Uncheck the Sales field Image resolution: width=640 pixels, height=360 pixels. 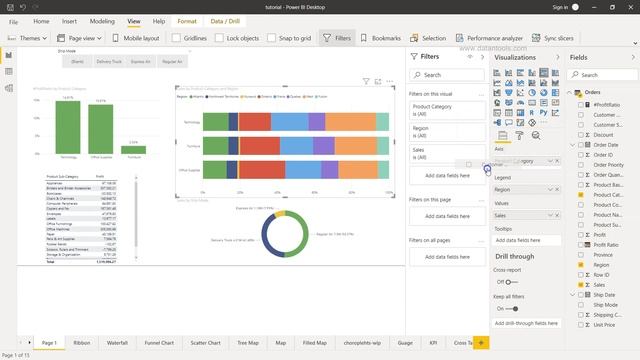[581, 285]
